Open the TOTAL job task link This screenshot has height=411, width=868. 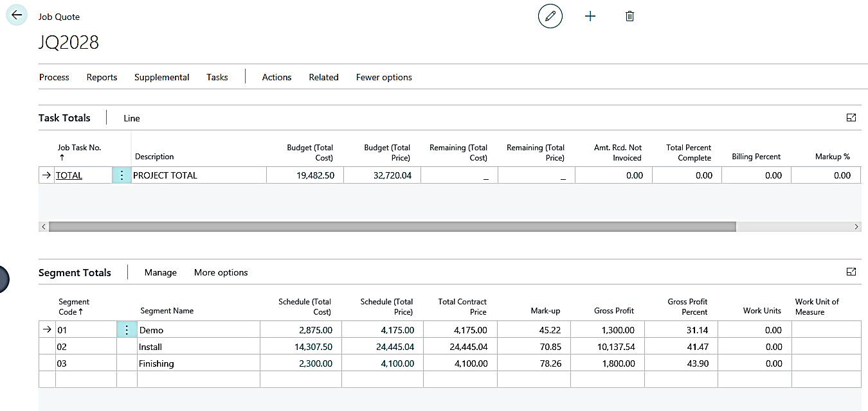(x=69, y=175)
